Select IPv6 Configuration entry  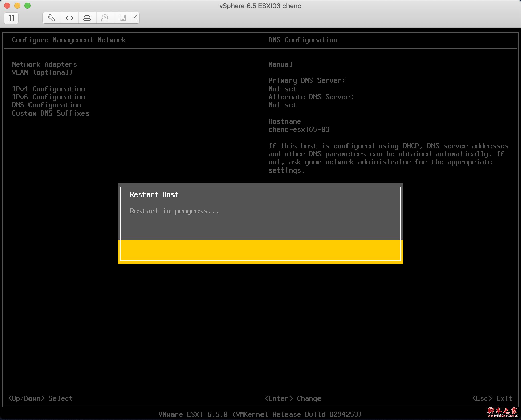pos(49,97)
